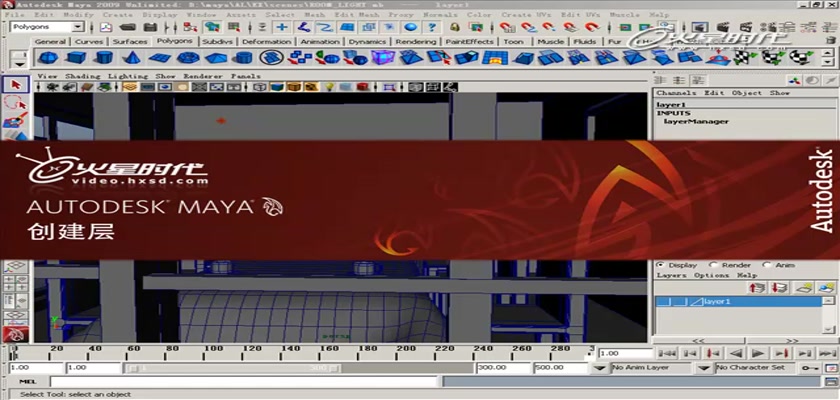Open the No Character Set dropdown arrow

[x=705, y=368]
